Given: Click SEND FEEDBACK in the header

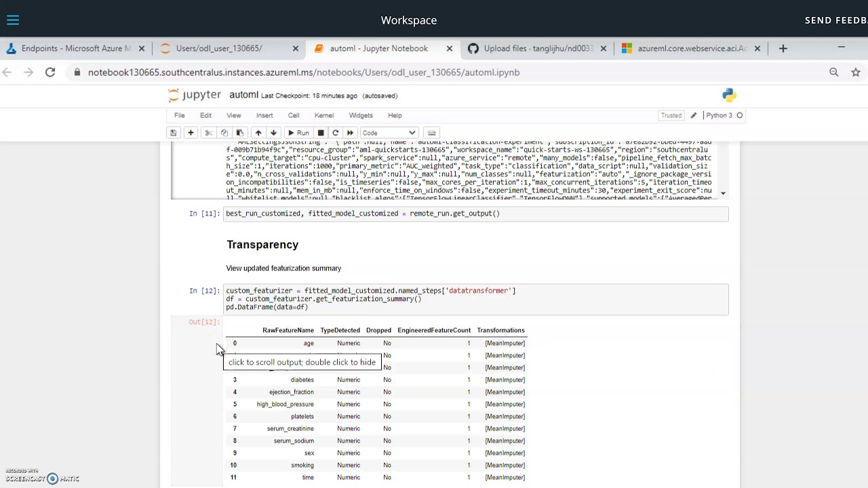Looking at the screenshot, I should [835, 20].
